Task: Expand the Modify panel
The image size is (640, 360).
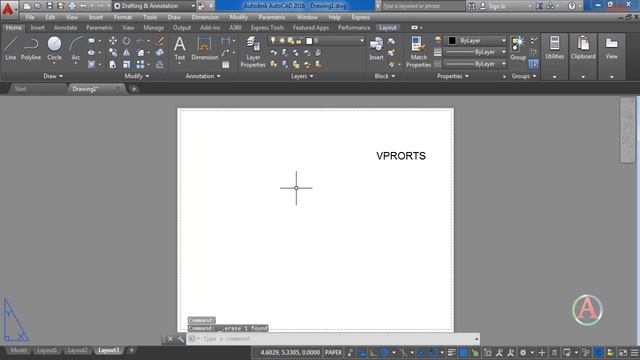Action: (x=137, y=76)
